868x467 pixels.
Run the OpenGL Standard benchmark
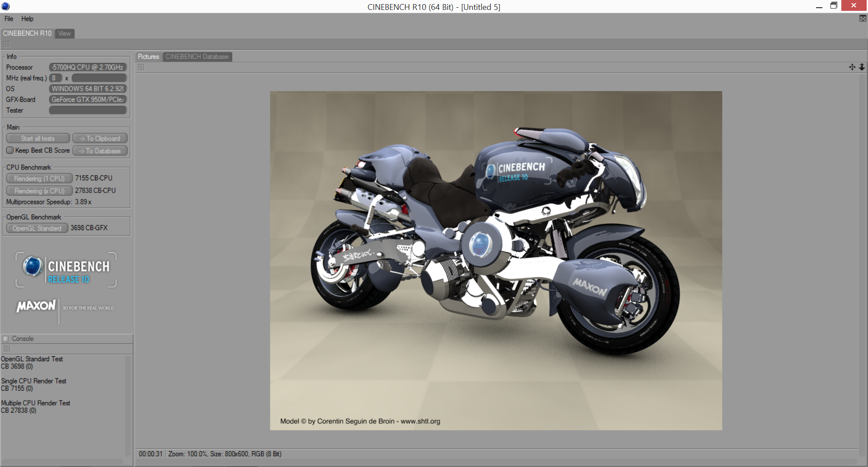[37, 228]
